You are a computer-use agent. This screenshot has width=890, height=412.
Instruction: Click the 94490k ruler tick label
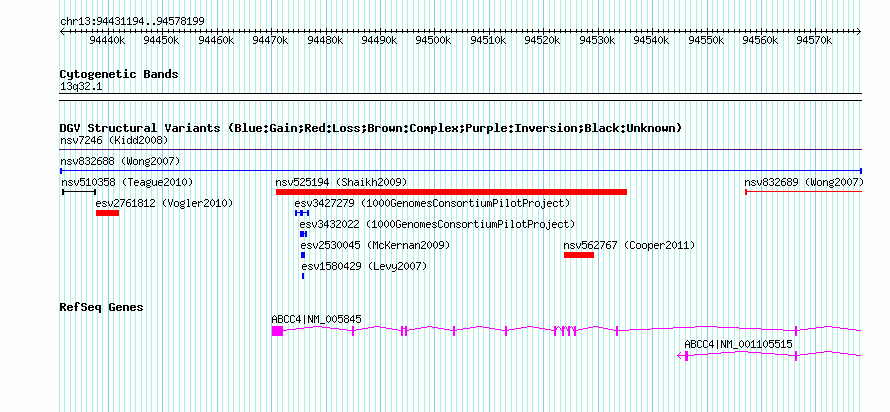tap(380, 40)
